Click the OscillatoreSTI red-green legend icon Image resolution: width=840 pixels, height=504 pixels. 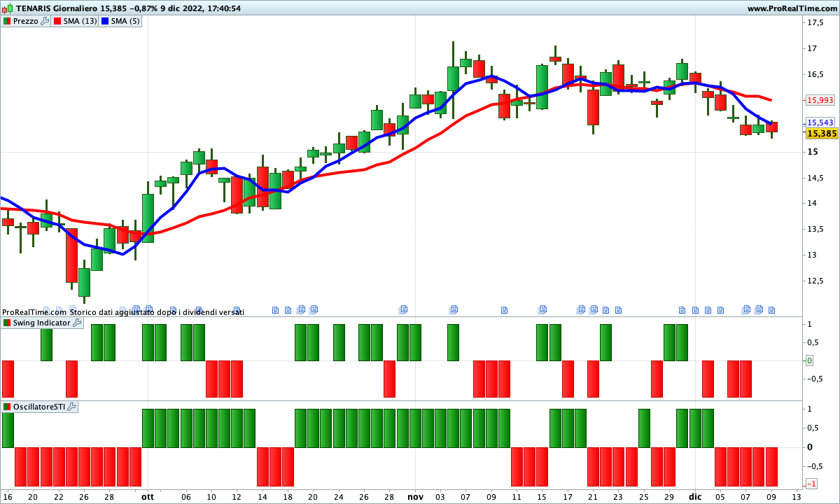(x=7, y=407)
